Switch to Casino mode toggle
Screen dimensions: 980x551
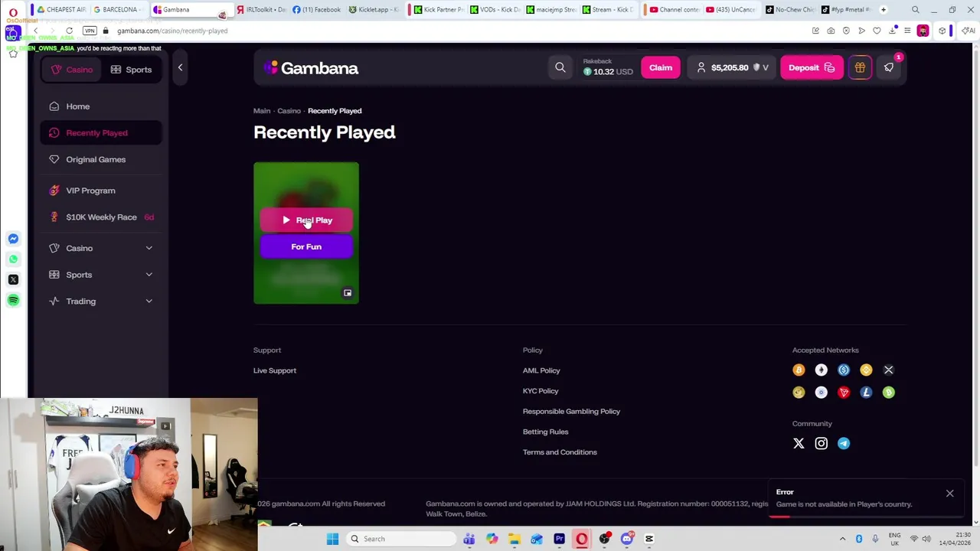[x=72, y=70]
